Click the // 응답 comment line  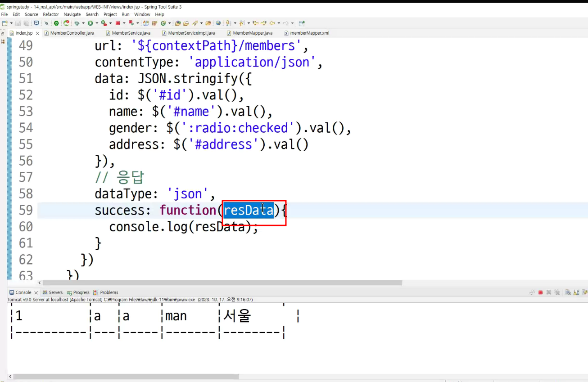pos(119,177)
